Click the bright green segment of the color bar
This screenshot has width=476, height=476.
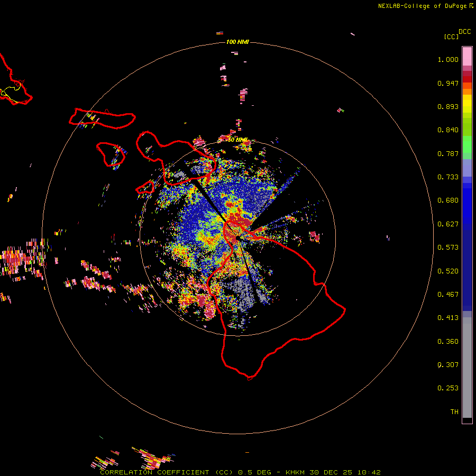(467, 144)
